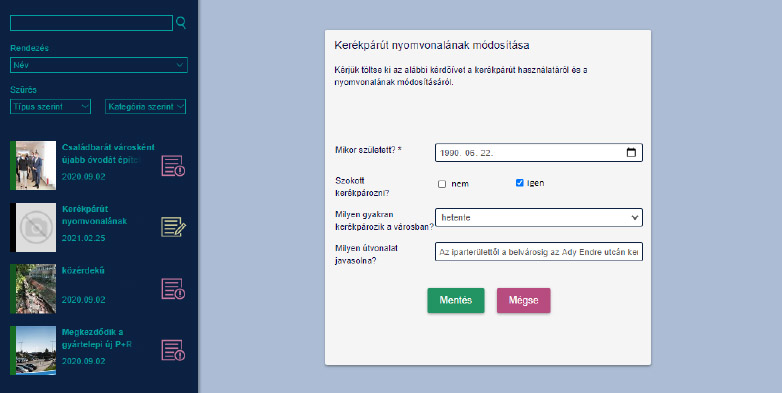Screen dimensions: 782x393
Task: Click the Mégse button
Action: pos(524,300)
